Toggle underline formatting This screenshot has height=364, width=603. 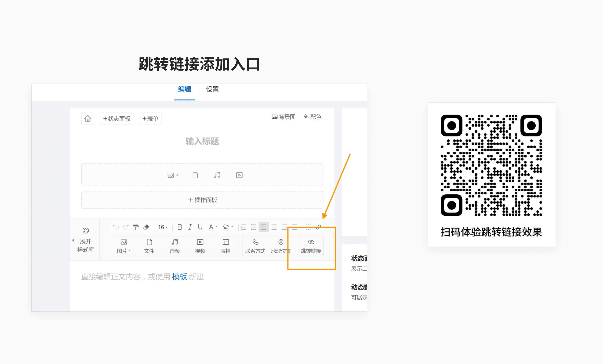point(200,227)
